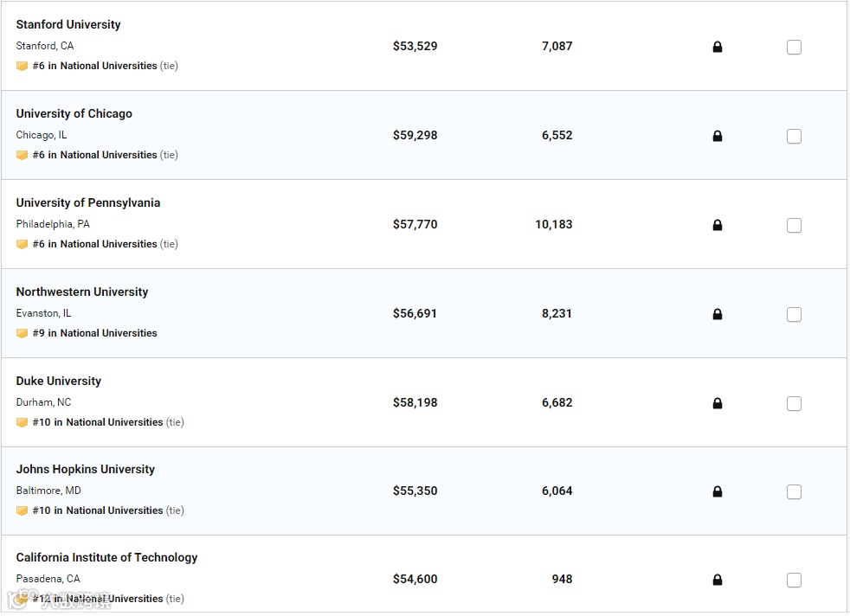Select the University of Pennsylvania checkbox
The width and height of the screenshot is (850, 616).
click(x=794, y=226)
